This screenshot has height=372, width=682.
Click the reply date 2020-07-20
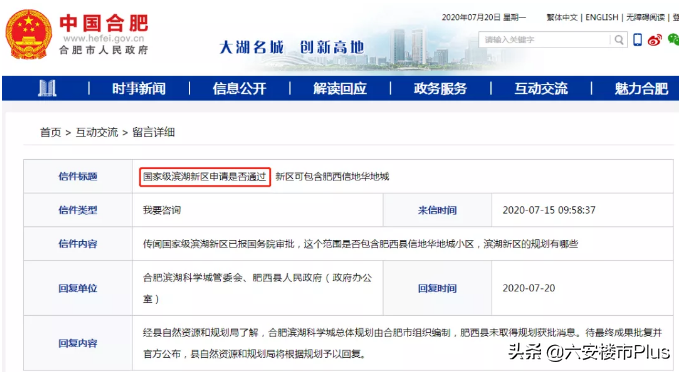529,288
